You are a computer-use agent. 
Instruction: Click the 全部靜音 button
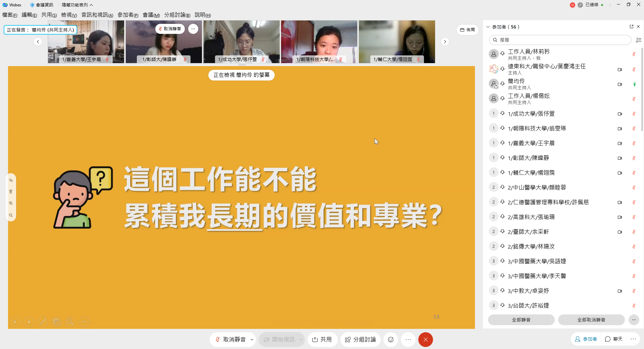coord(521,320)
